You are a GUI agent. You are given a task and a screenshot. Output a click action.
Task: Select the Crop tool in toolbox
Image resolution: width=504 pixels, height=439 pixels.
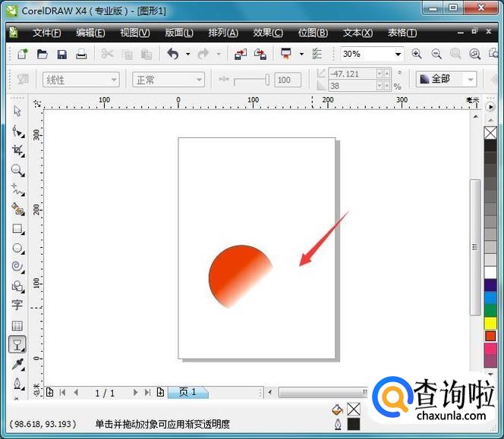(17, 150)
